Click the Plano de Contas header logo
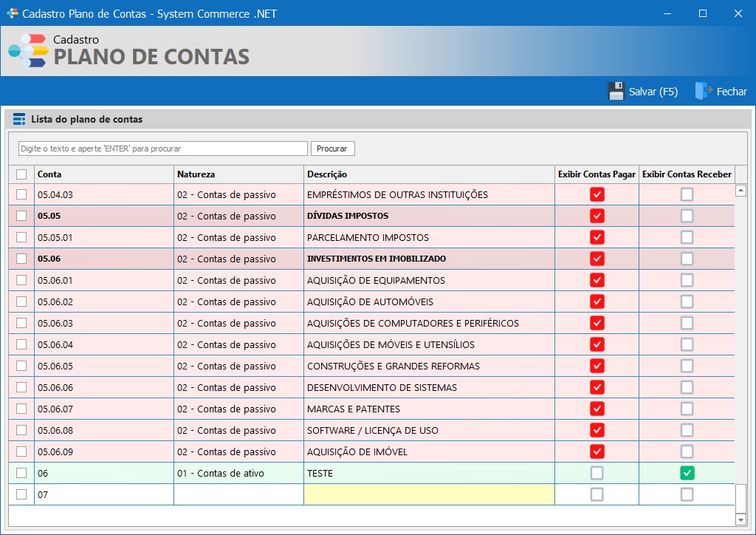 point(27,51)
